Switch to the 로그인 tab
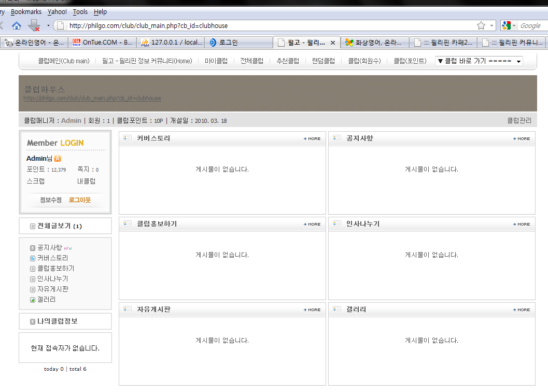 pyautogui.click(x=228, y=43)
